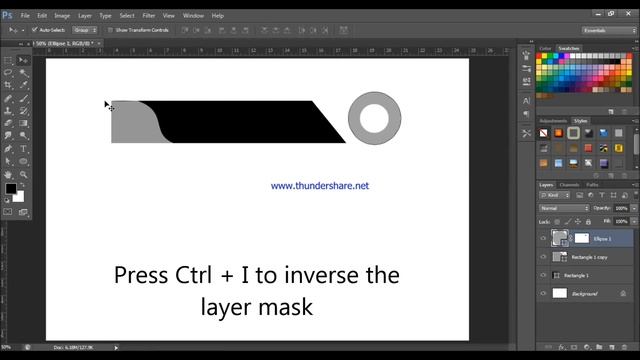Select the Eyedropper tool
This screenshot has height=360, width=640.
pos(23,85)
